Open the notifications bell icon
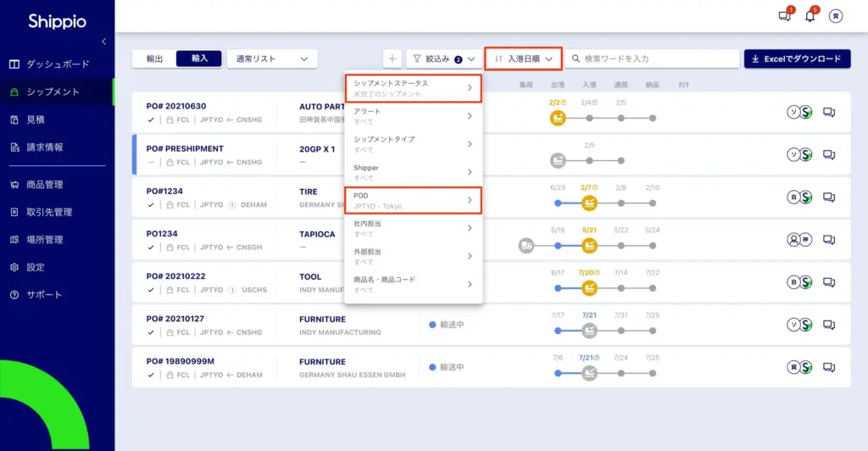This screenshot has width=868, height=451. (810, 16)
